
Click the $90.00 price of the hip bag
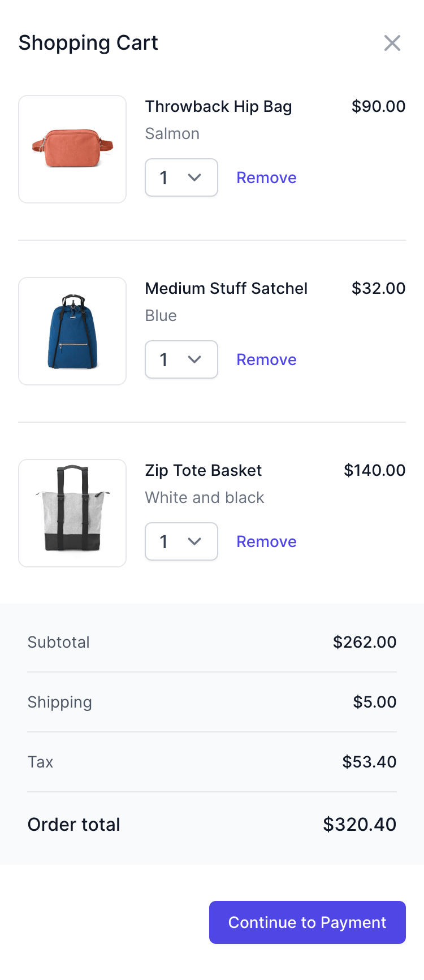[x=378, y=106]
